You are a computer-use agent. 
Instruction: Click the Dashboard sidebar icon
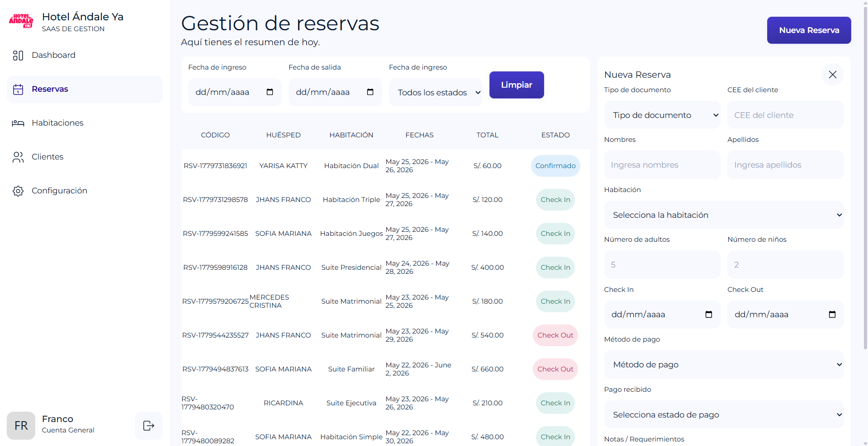[x=18, y=55]
